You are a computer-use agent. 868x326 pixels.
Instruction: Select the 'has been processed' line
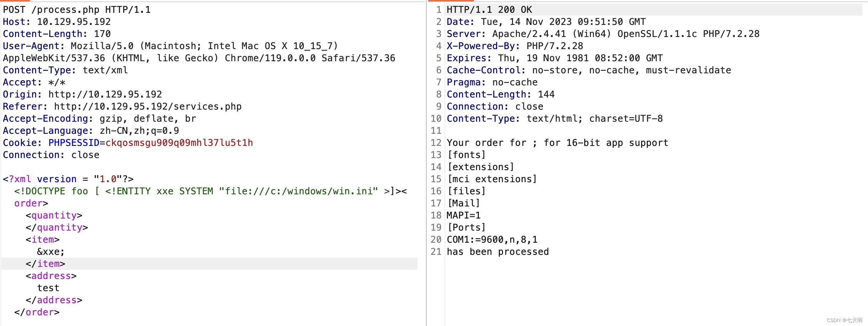pyautogui.click(x=498, y=252)
